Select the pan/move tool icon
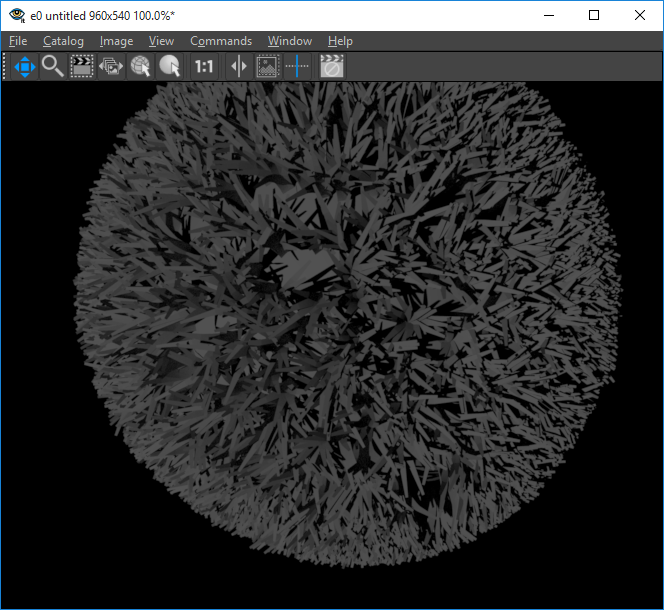The image size is (664, 610). [24, 67]
